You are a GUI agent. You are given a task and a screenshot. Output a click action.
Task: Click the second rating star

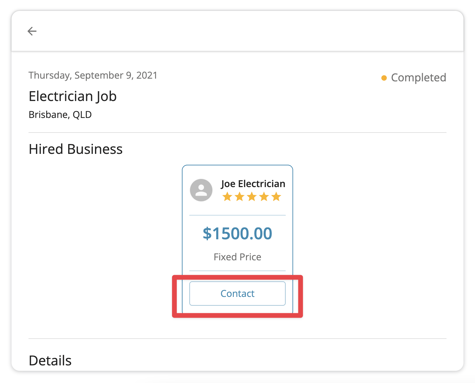click(239, 197)
